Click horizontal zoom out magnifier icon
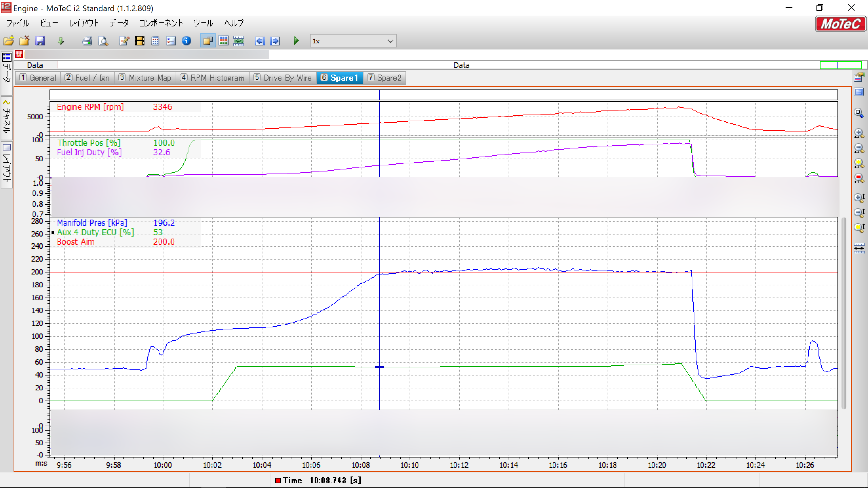 click(x=859, y=148)
